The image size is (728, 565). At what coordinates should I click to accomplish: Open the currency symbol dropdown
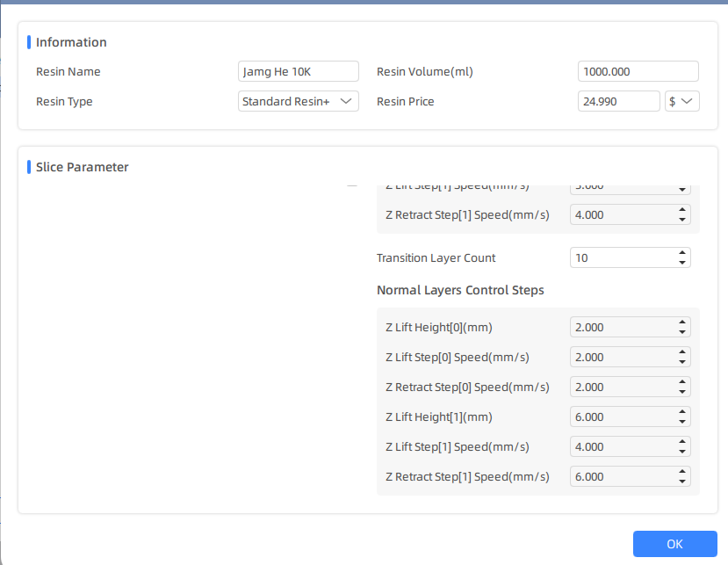[x=681, y=101]
